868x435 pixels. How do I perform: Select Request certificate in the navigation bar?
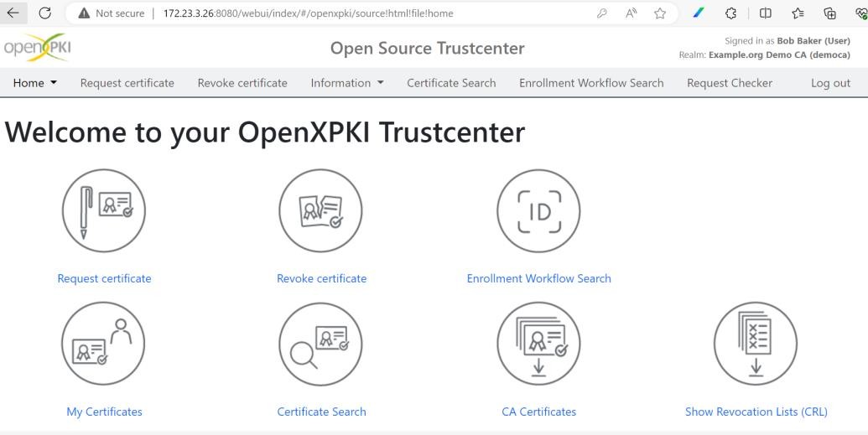click(127, 83)
